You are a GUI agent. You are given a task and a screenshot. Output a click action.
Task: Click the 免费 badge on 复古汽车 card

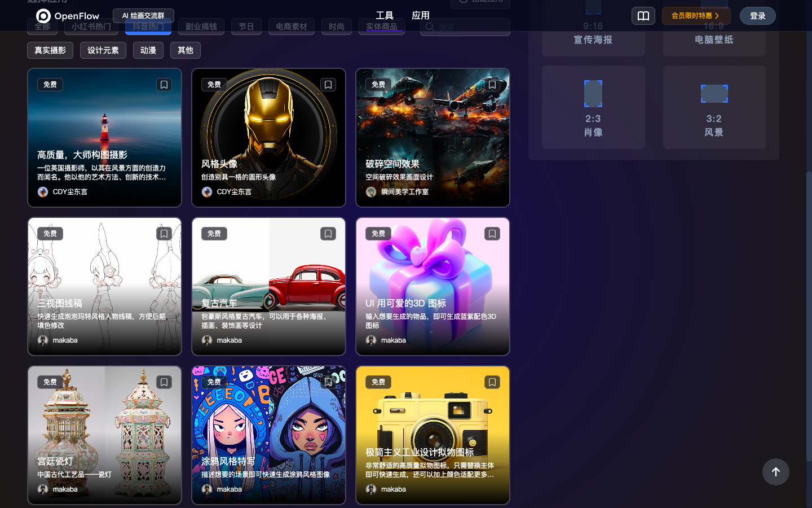[214, 234]
